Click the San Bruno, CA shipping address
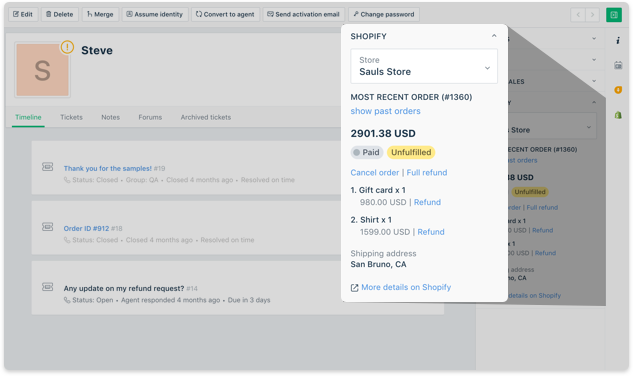 (378, 265)
